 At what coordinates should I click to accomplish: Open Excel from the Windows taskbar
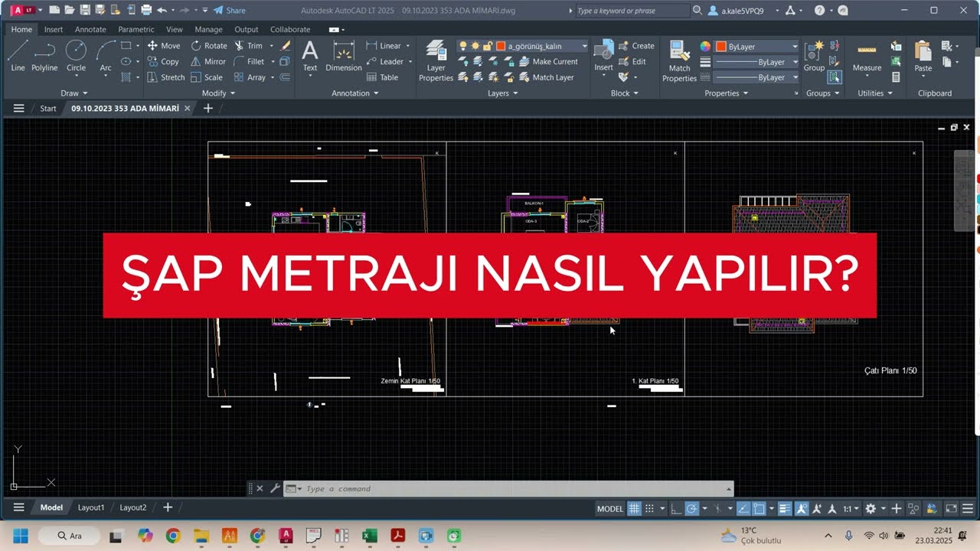point(370,536)
